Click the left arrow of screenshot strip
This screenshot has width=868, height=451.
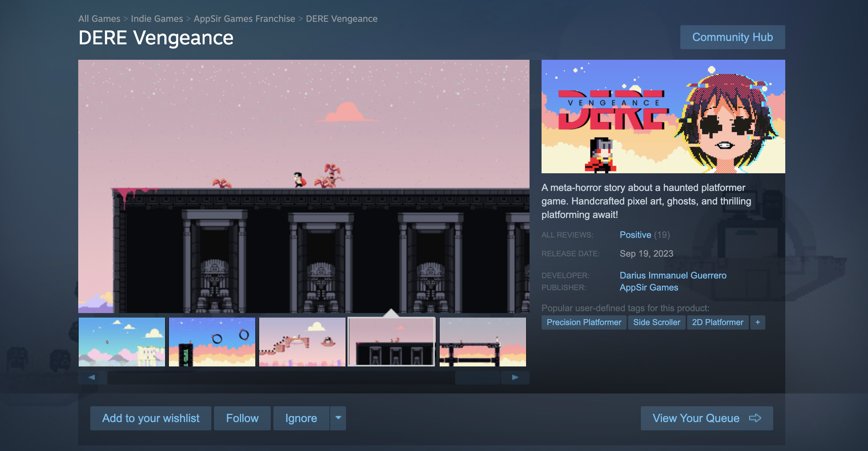[92, 377]
